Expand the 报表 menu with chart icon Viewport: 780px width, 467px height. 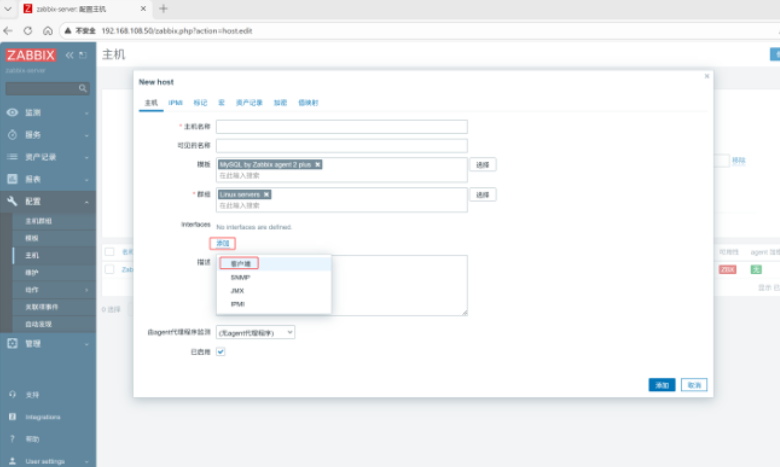pos(48,179)
